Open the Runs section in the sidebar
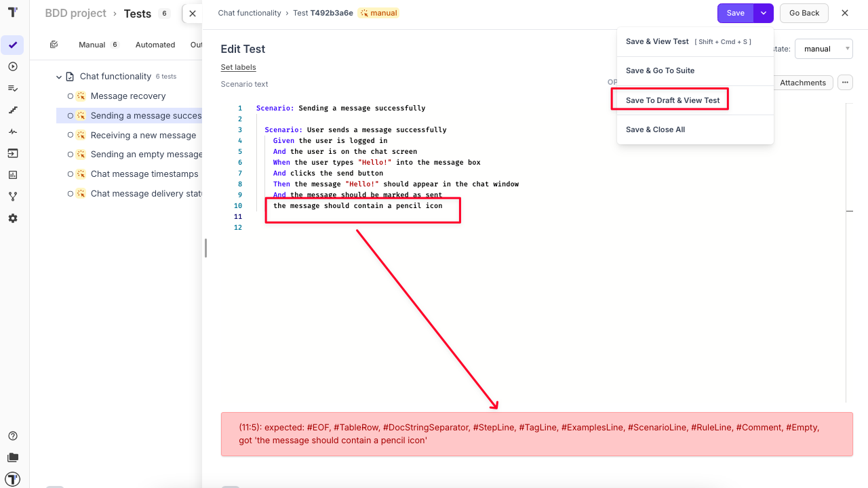 pyautogui.click(x=14, y=66)
